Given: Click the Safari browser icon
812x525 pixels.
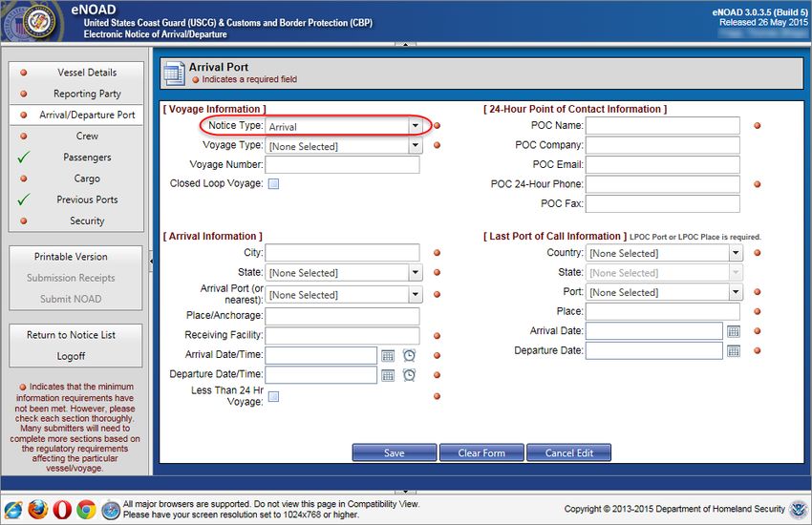Looking at the screenshot, I should click(x=111, y=510).
